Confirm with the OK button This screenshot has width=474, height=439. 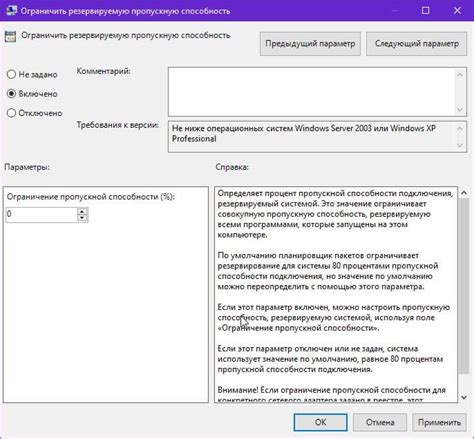pyautogui.click(x=320, y=422)
